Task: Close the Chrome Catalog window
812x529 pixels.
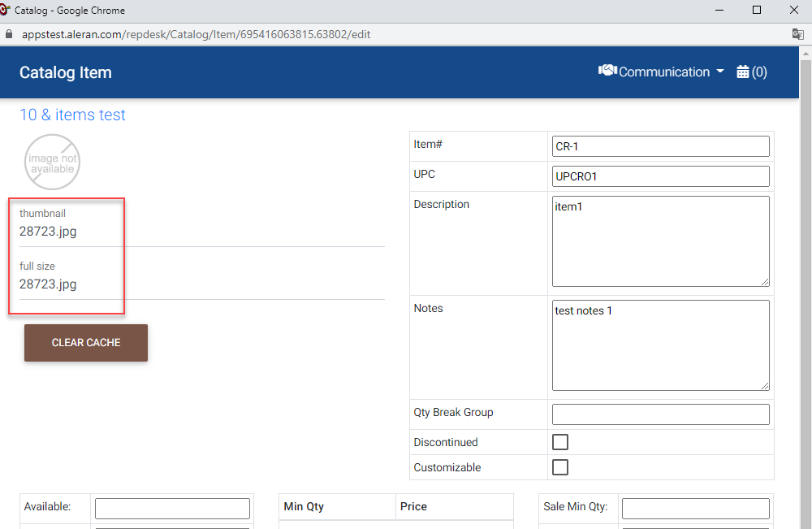Action: tap(794, 10)
